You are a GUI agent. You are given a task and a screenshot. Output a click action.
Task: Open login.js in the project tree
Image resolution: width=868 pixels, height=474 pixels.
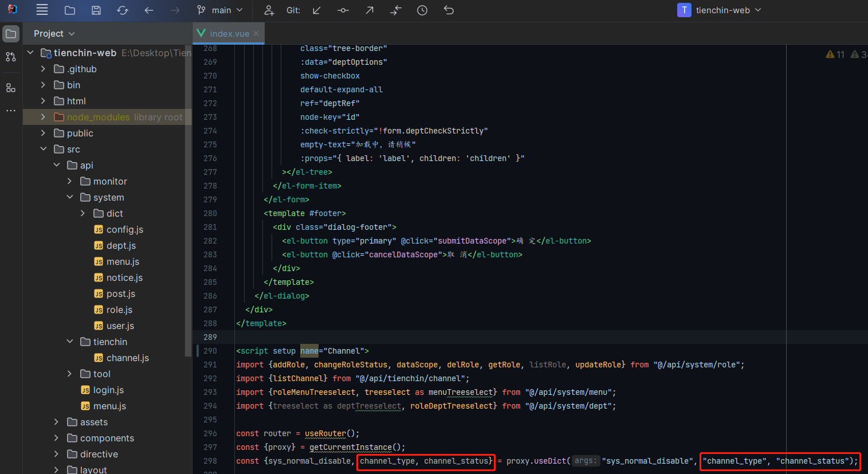click(102, 390)
